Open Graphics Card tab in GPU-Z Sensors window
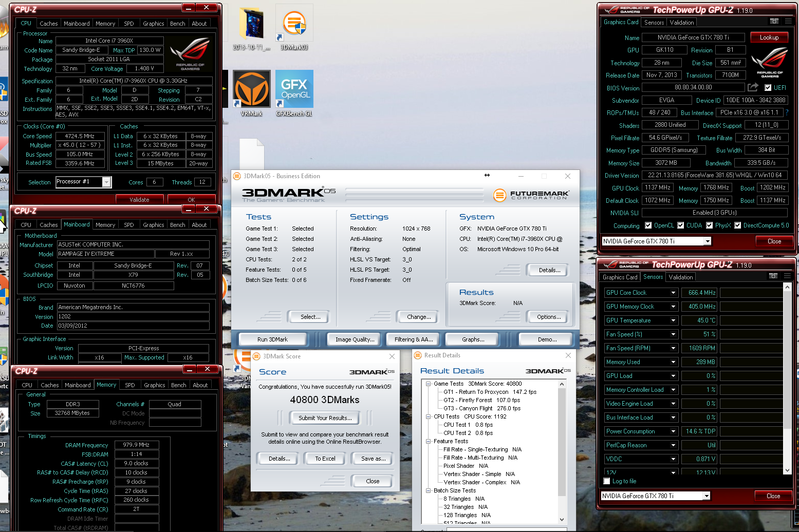 [620, 277]
